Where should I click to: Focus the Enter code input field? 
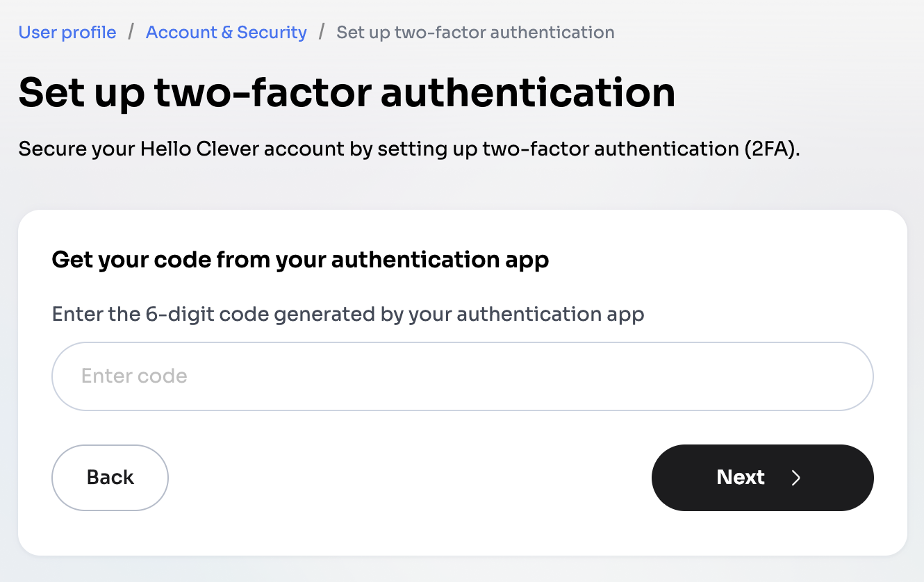(462, 376)
